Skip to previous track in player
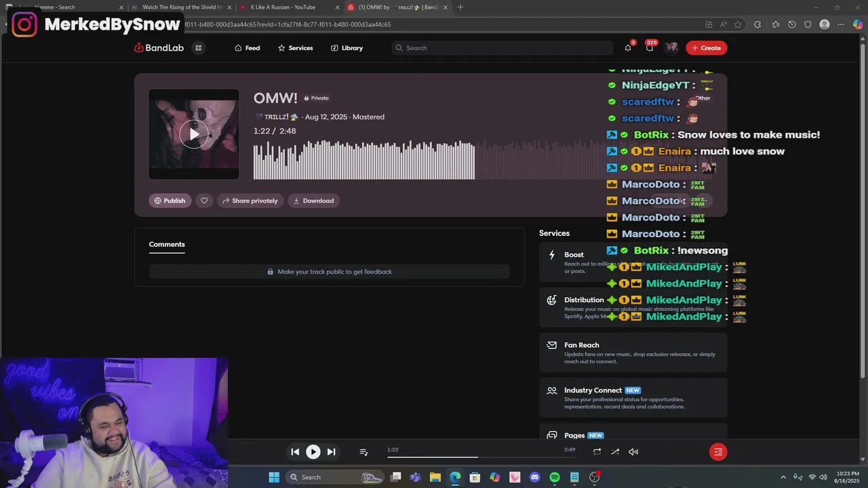This screenshot has width=868, height=488. 295,452
